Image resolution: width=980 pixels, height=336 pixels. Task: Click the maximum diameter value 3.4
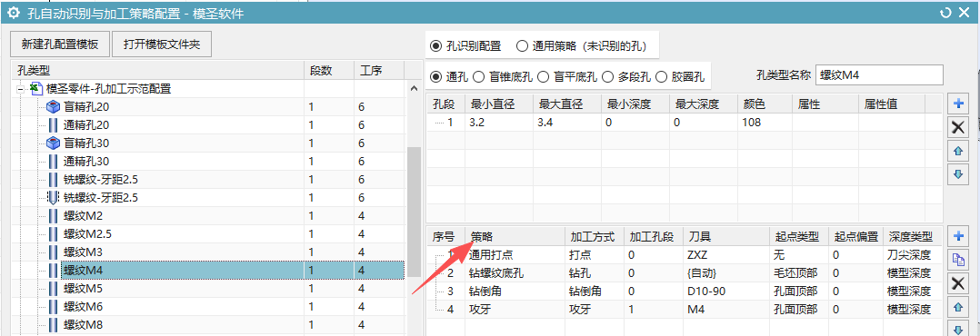coord(567,123)
